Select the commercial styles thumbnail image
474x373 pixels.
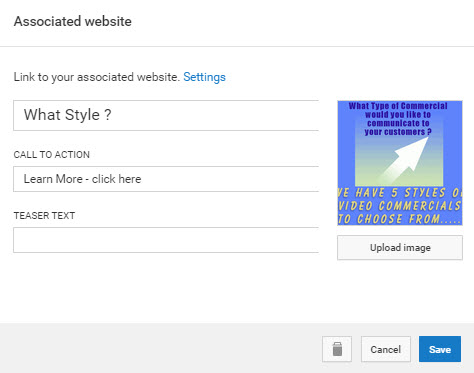[400, 163]
